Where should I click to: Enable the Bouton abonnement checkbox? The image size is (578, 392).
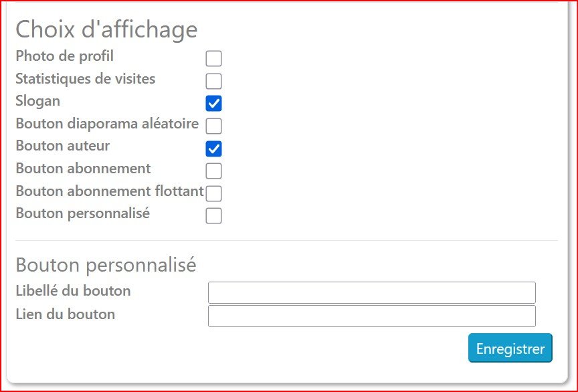coord(213,171)
